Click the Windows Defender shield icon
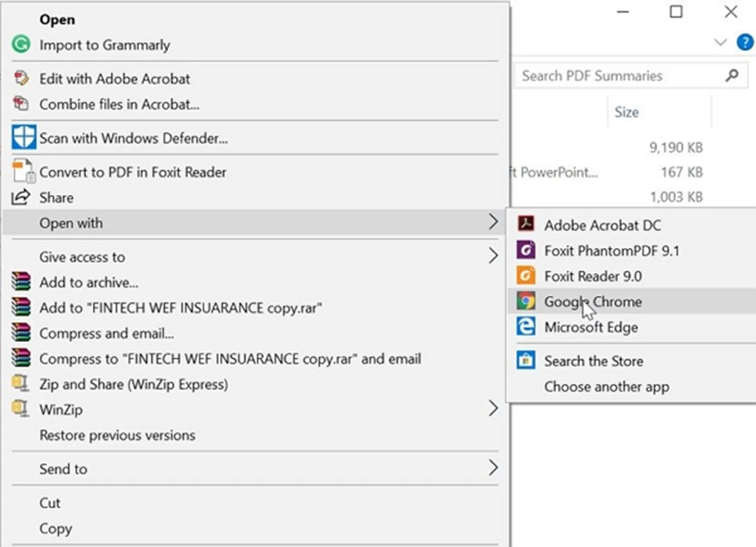 [23, 138]
